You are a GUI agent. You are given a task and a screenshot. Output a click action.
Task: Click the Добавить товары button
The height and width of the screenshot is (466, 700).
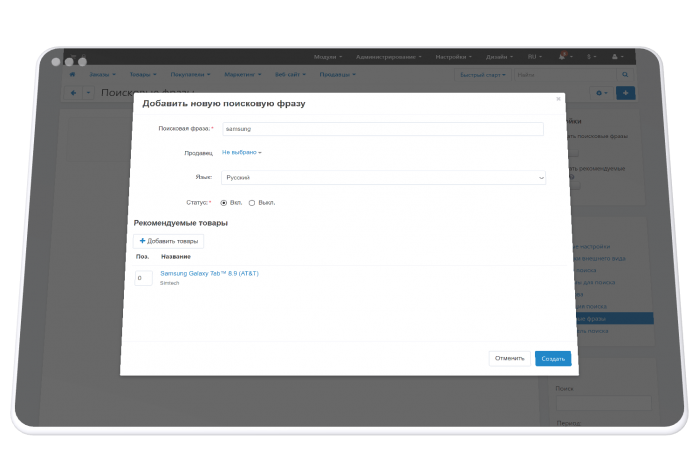click(x=169, y=241)
